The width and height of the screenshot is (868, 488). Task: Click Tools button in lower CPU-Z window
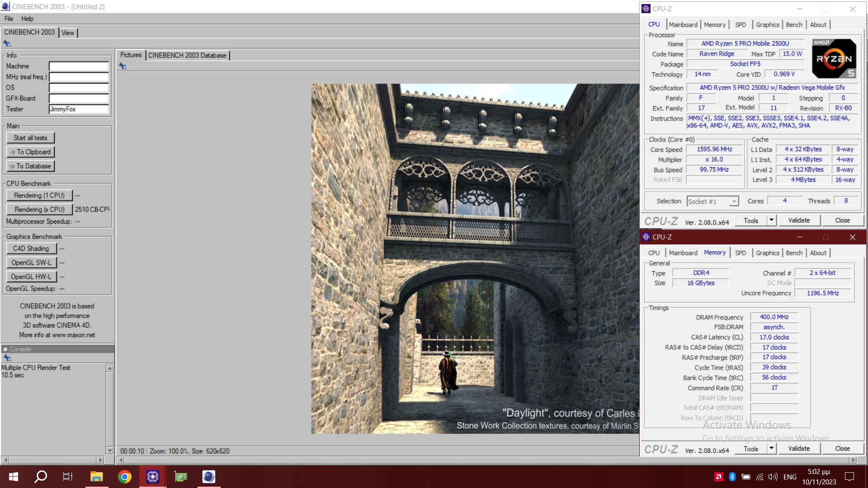(750, 449)
